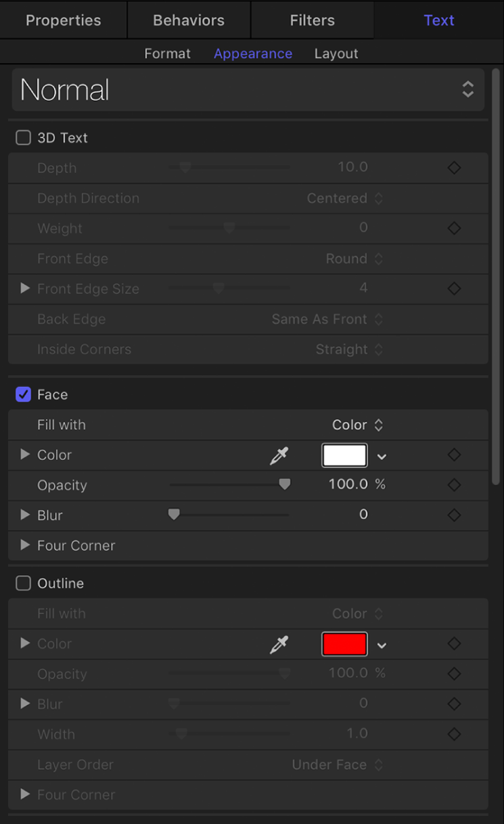
Task: Click keyframe diamond beside Face Color
Action: point(455,455)
